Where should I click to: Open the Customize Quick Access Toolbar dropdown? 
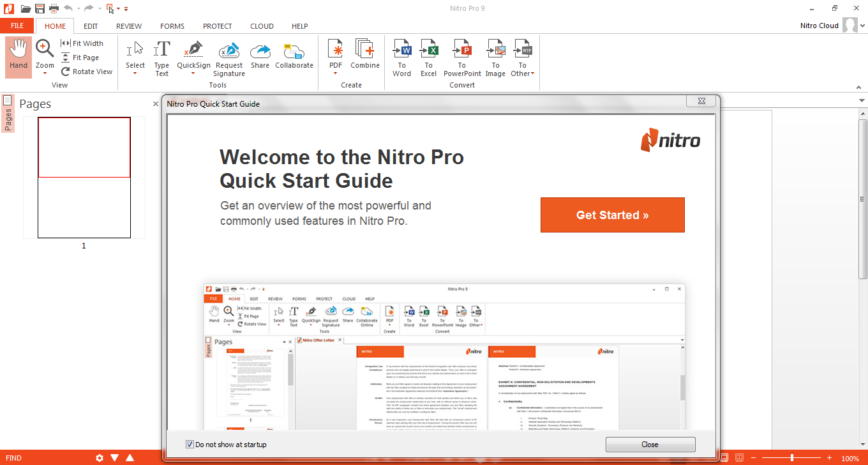coord(126,9)
